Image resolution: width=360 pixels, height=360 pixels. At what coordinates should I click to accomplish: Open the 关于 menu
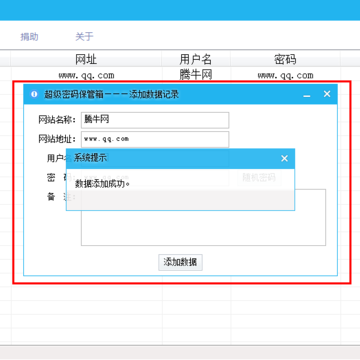[84, 36]
